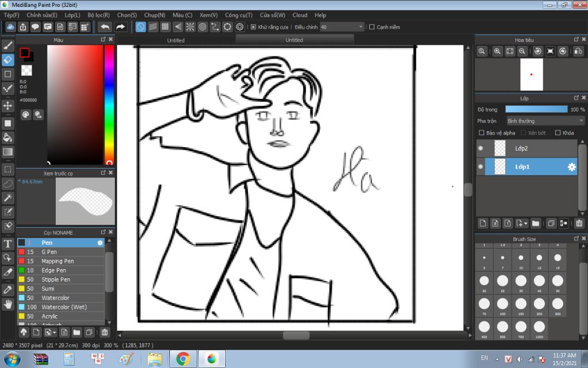Image resolution: width=588 pixels, height=368 pixels.
Task: Click the navigator canvas preview thumbnail
Action: [x=531, y=74]
